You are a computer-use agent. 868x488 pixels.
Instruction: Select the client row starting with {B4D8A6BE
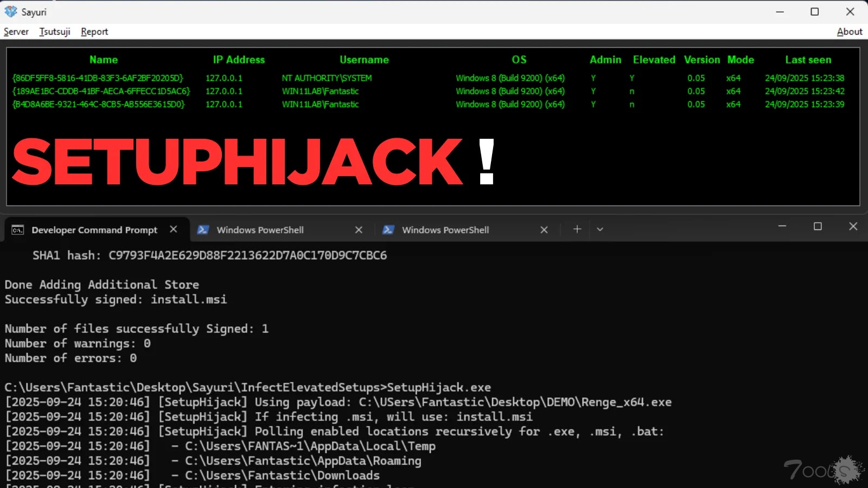coord(99,104)
